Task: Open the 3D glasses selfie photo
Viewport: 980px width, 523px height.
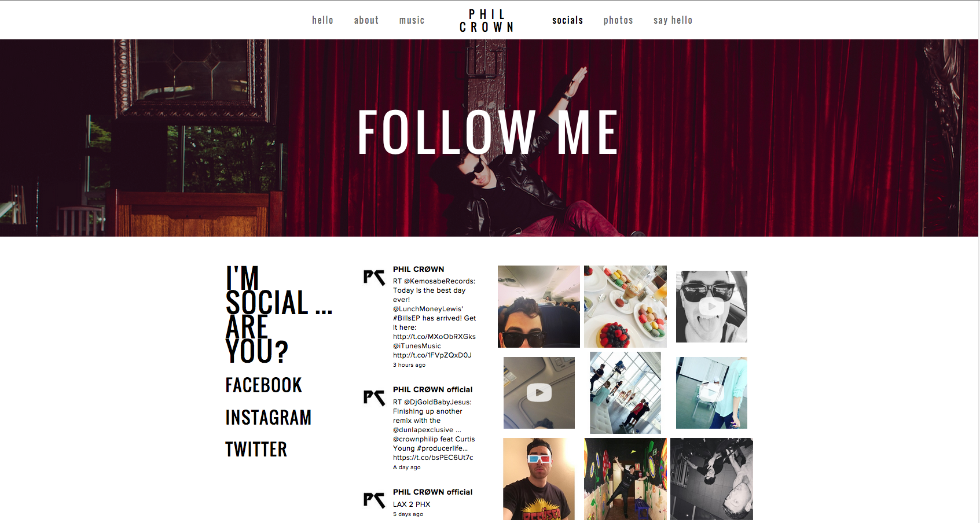Action: tap(539, 479)
